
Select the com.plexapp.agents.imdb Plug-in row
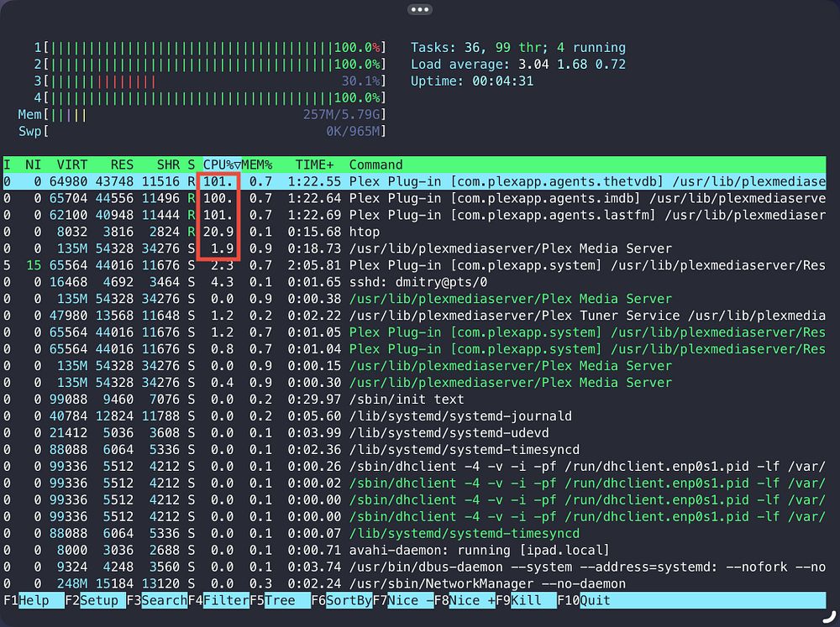pyautogui.click(x=414, y=198)
